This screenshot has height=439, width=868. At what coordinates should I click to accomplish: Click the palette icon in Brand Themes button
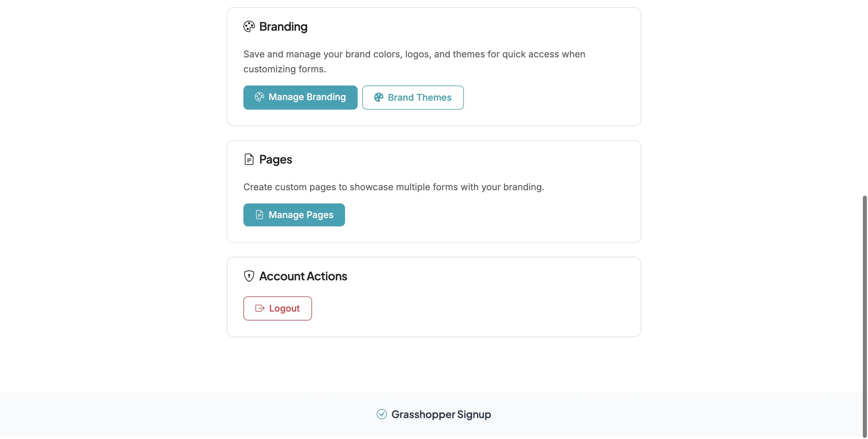379,97
